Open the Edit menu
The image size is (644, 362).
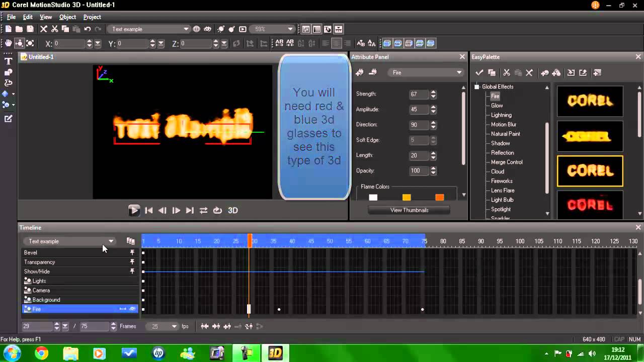coord(28,17)
